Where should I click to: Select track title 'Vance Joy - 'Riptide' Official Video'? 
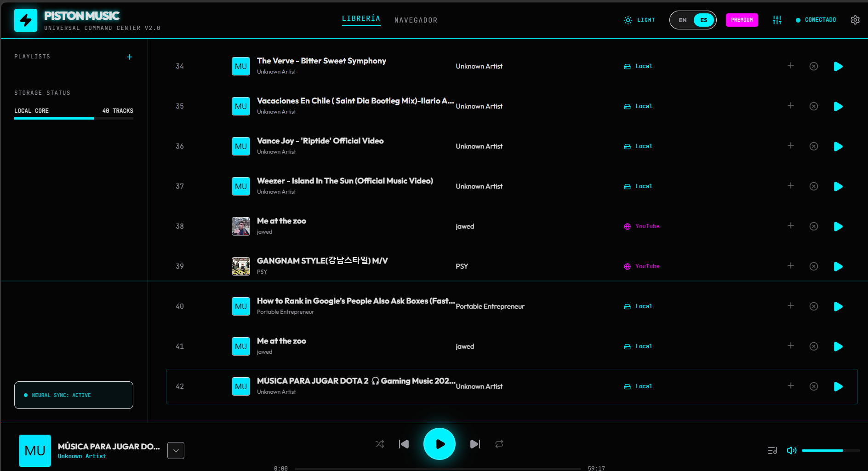pyautogui.click(x=320, y=141)
